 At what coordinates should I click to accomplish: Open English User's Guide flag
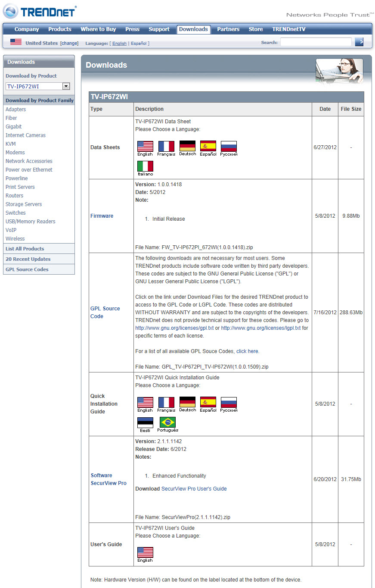pos(145,552)
